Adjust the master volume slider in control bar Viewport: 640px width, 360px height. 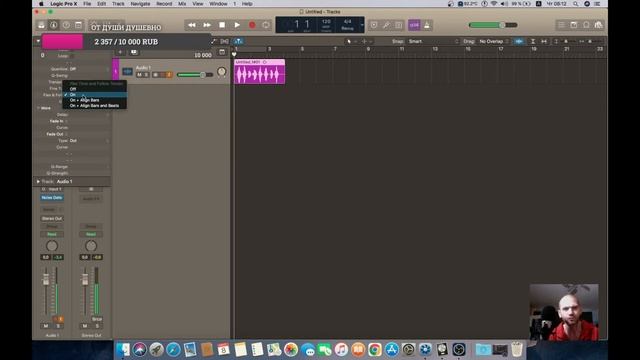[x=493, y=25]
